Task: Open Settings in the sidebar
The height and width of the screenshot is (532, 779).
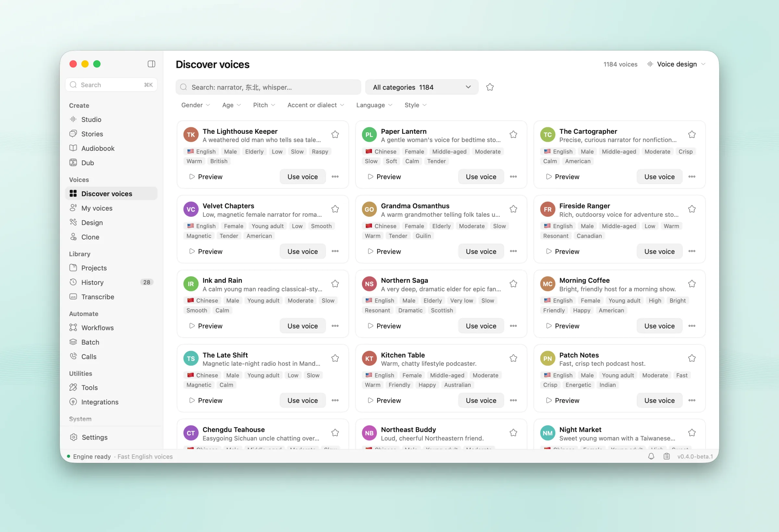Action: point(111,437)
